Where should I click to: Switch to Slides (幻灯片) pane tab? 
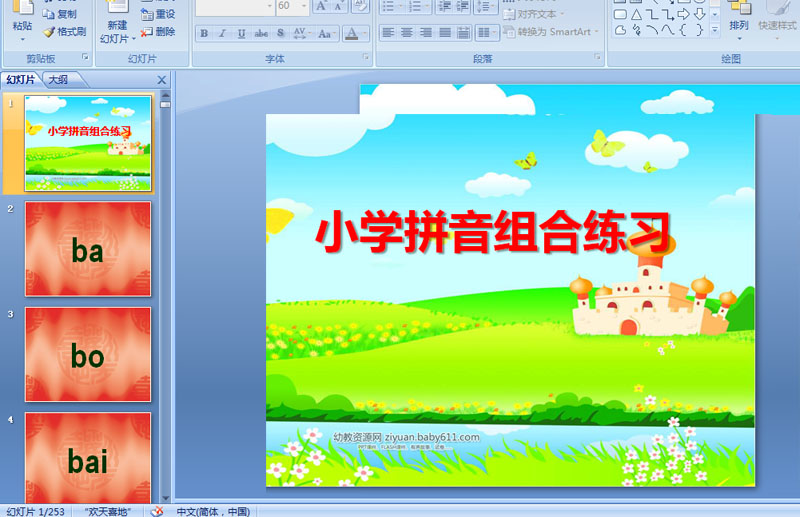point(20,80)
